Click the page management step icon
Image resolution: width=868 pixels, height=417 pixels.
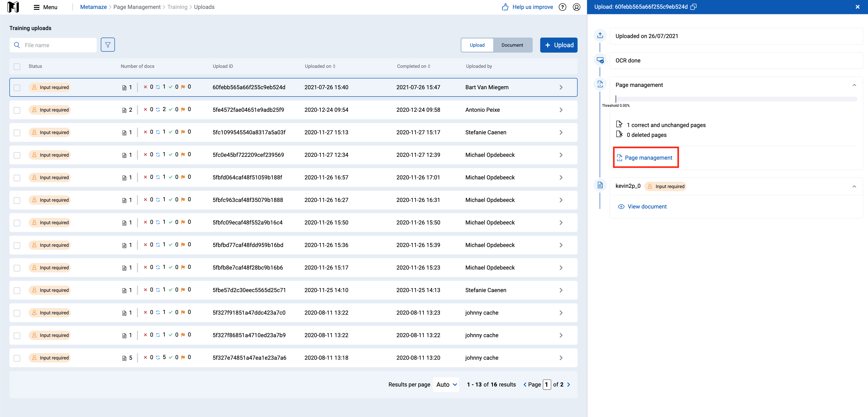(600, 84)
